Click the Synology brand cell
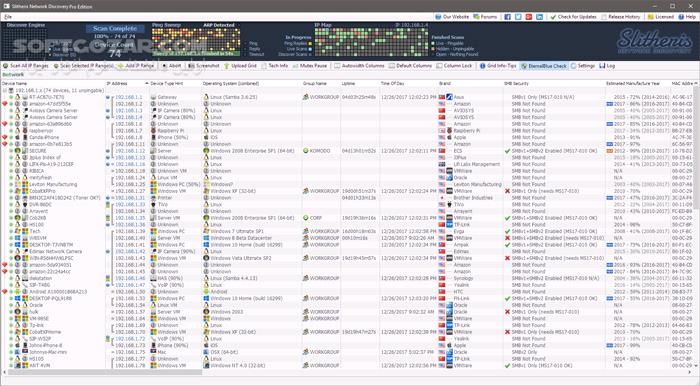700x386 pixels. (463, 278)
